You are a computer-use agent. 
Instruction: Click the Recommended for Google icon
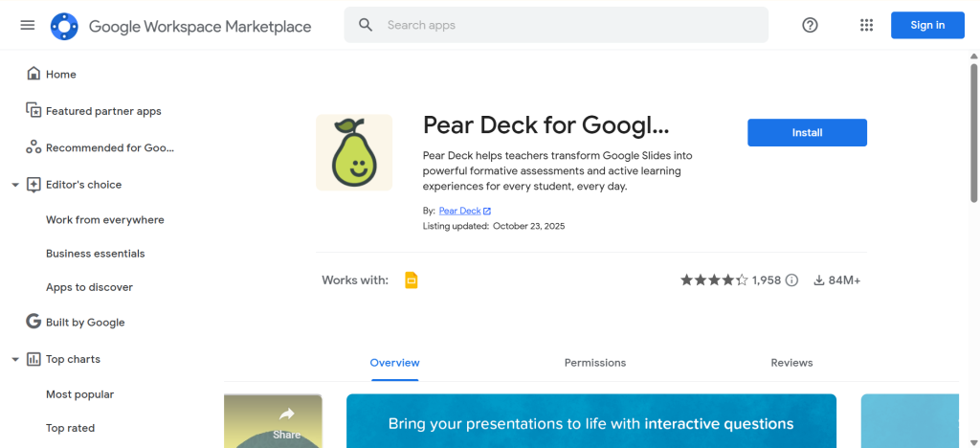[33, 147]
